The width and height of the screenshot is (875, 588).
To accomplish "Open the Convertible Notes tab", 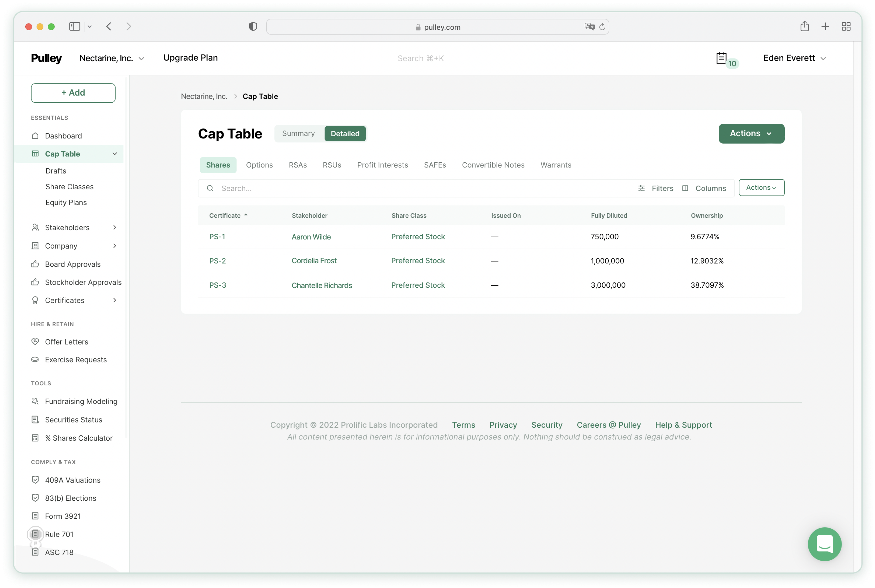I will (x=493, y=165).
